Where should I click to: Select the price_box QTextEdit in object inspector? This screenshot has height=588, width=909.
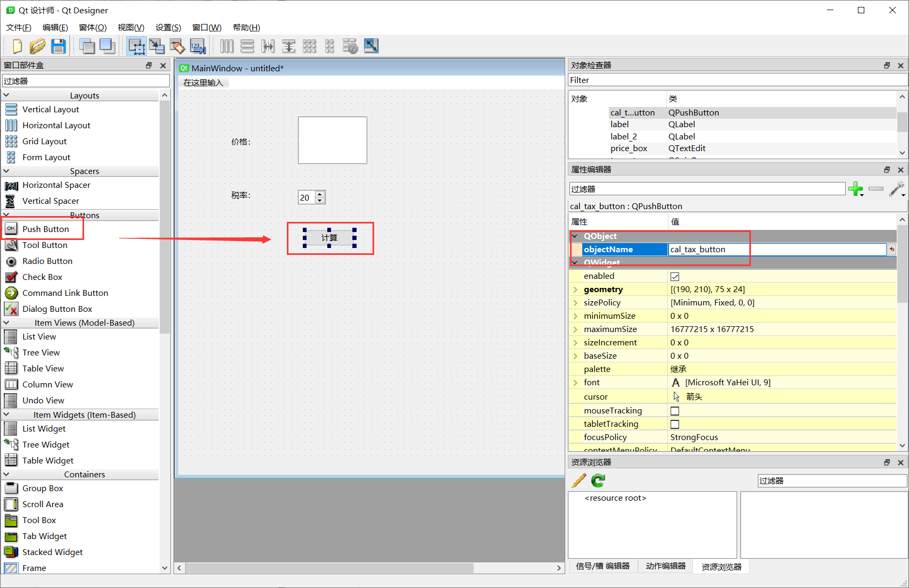click(x=629, y=148)
